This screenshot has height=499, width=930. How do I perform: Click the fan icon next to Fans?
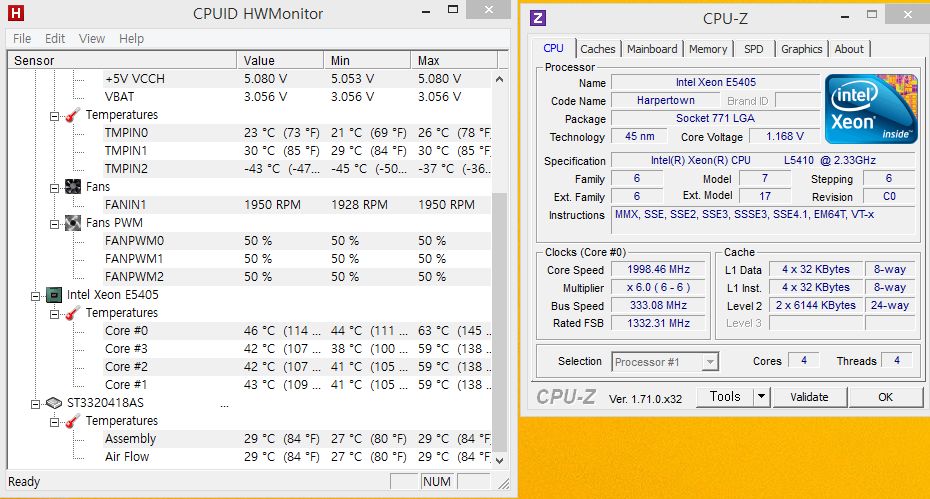click(72, 187)
